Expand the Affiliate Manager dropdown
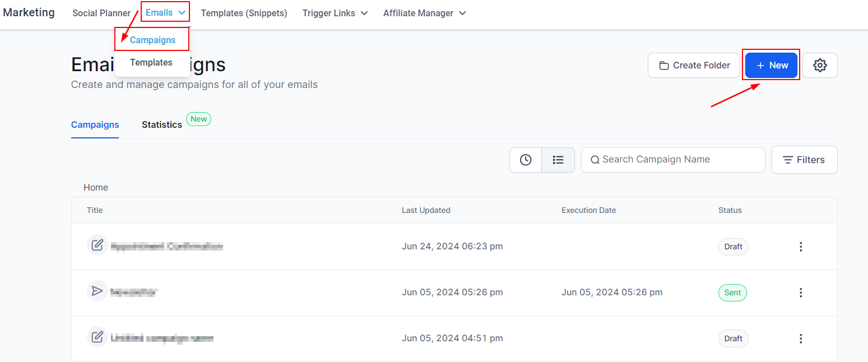Screen dimensions: 868x362 point(424,13)
